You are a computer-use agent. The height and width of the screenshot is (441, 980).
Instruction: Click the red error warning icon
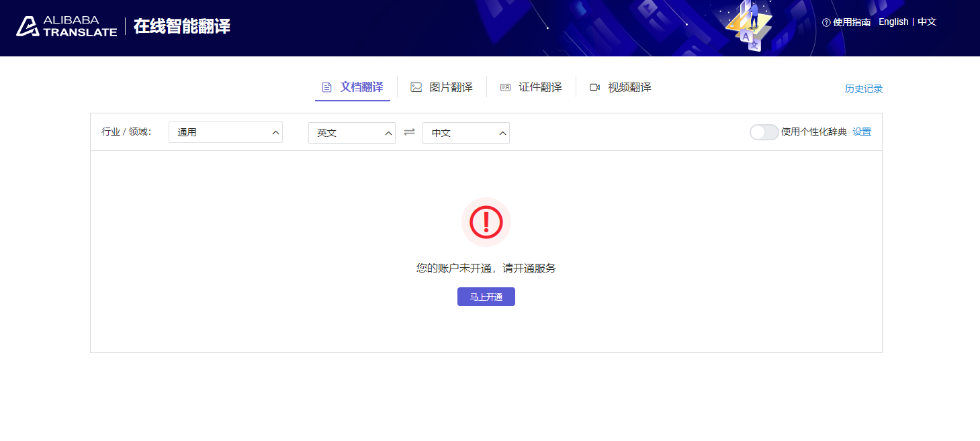click(x=486, y=222)
